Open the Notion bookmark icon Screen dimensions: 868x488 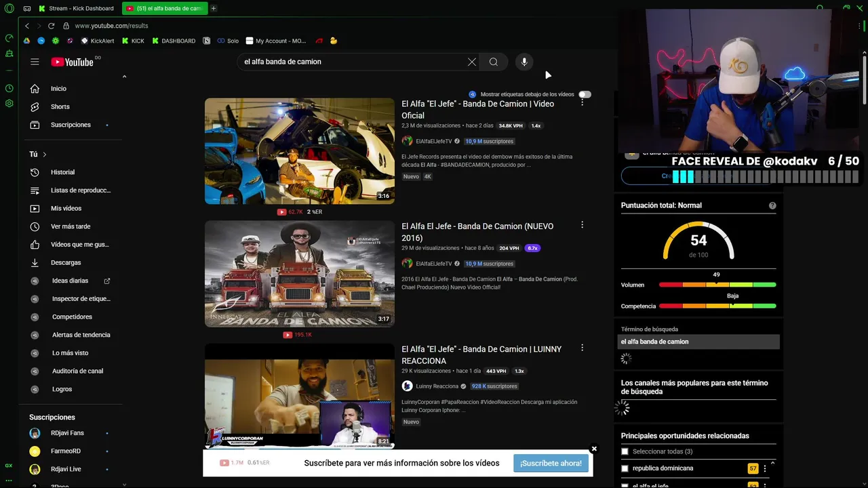pos(207,41)
